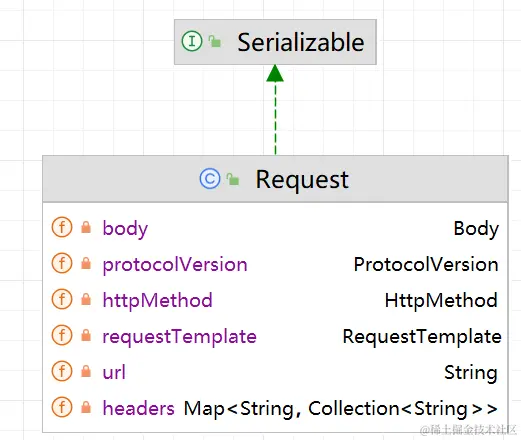
Task: Click the public visibility icon on Serializable
Action: tap(215, 41)
